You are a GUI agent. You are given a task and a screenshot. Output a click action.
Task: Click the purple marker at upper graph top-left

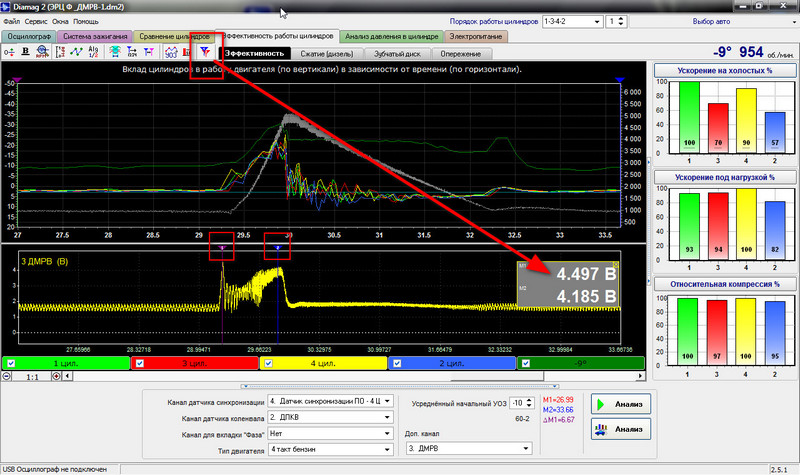[17, 80]
